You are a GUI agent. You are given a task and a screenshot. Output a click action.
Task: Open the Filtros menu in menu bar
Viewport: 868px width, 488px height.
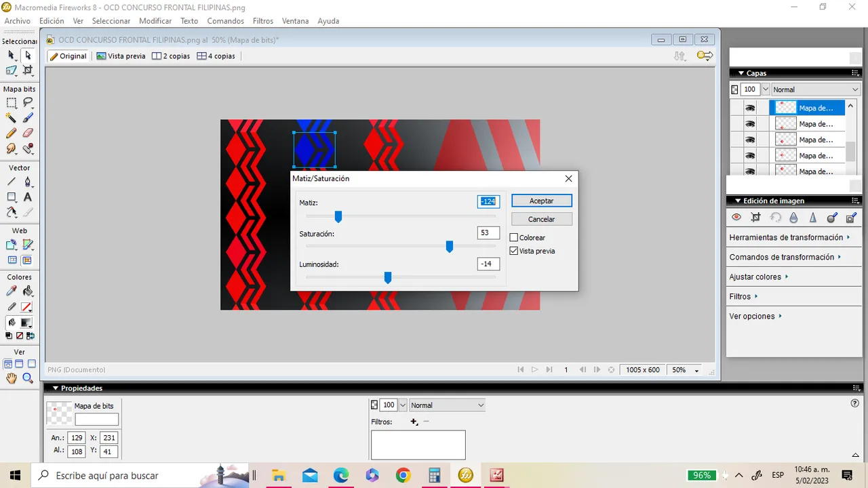tap(263, 21)
